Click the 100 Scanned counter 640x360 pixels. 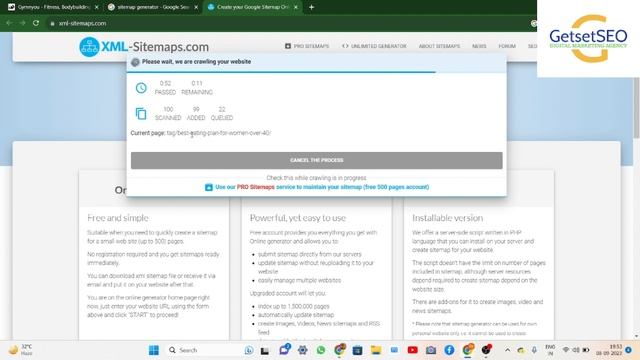pyautogui.click(x=168, y=113)
